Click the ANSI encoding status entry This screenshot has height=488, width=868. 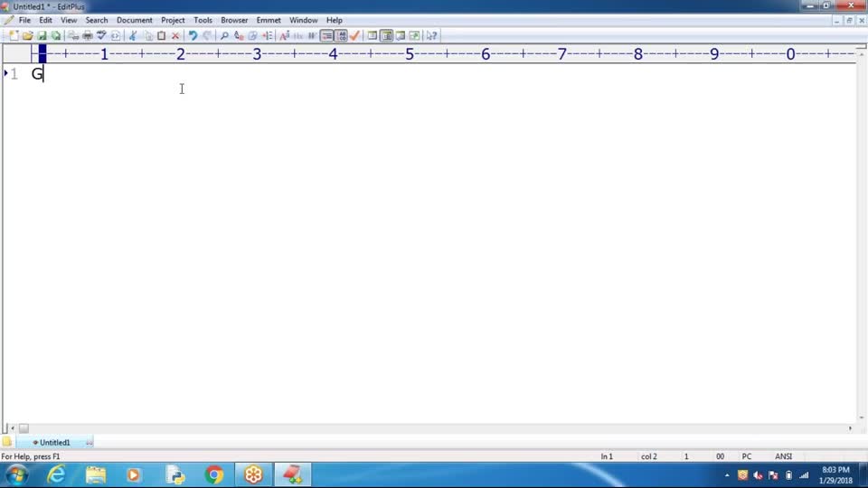[x=783, y=456]
